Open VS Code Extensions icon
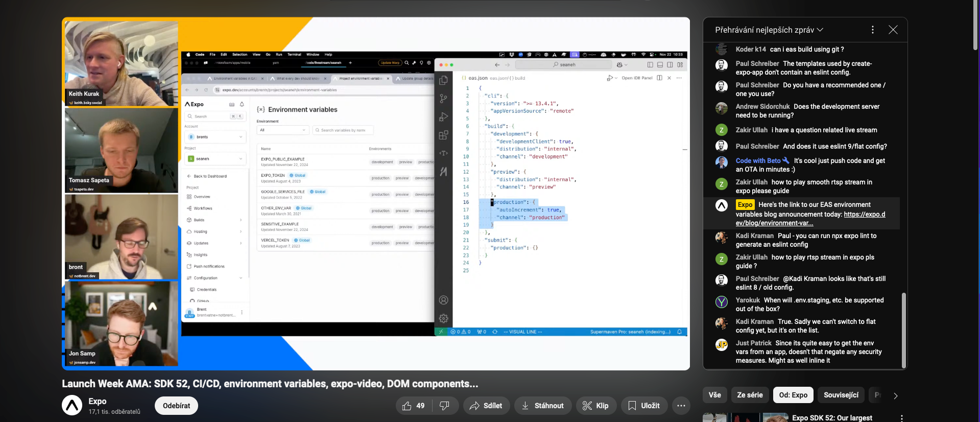The image size is (980, 422). click(443, 135)
